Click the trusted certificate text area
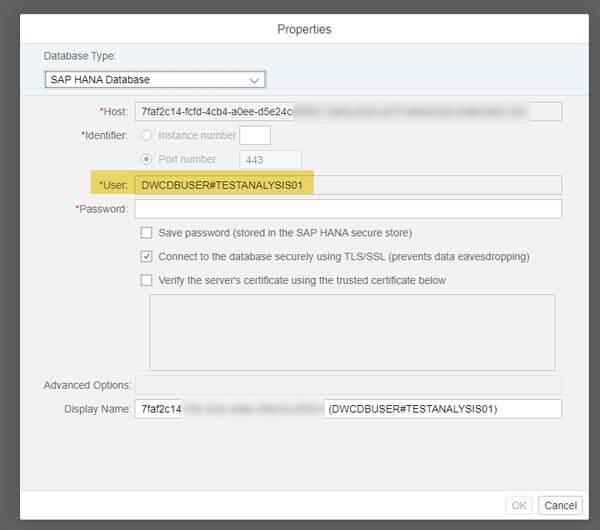The height and width of the screenshot is (530, 600). point(352,332)
